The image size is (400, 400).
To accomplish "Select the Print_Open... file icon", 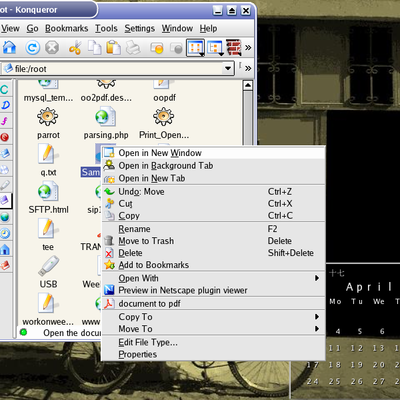I will tap(163, 117).
